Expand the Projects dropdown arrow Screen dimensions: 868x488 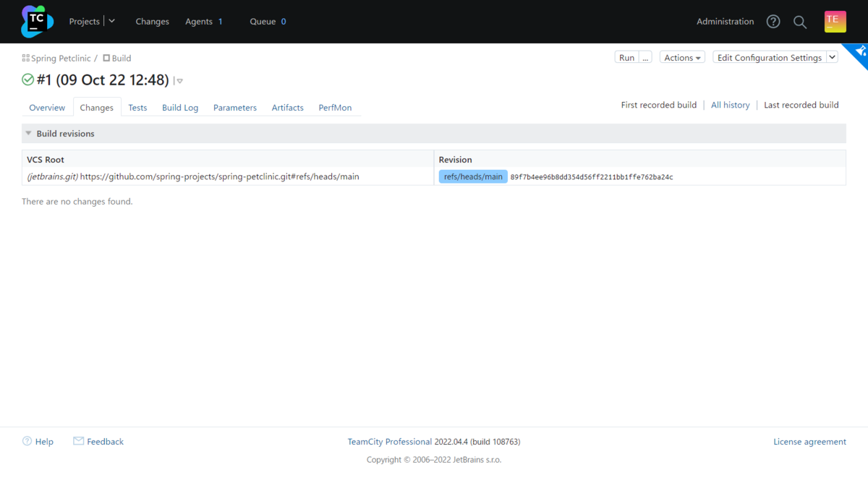click(x=112, y=21)
